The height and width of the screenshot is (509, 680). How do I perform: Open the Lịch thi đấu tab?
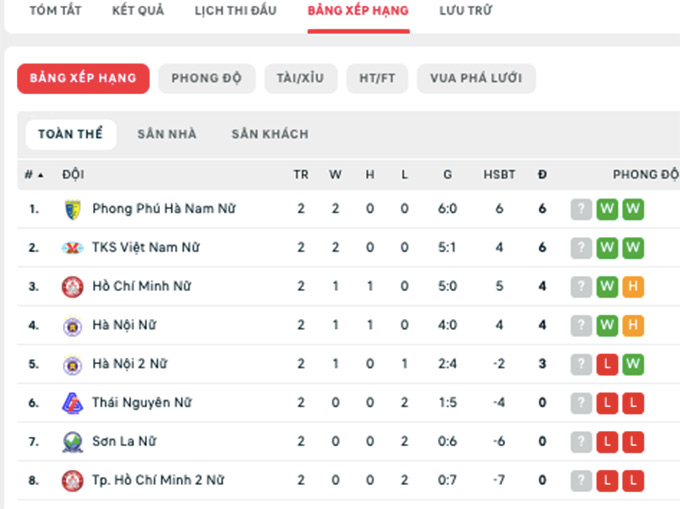click(235, 10)
